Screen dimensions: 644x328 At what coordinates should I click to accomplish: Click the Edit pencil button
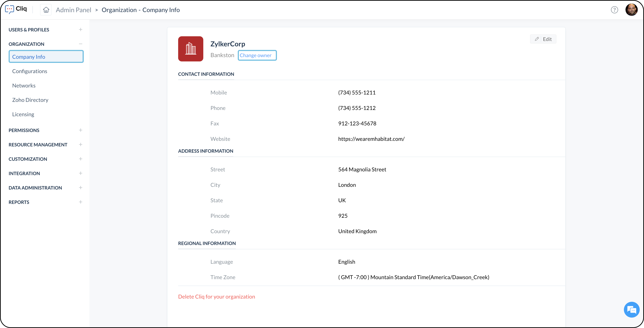coord(543,39)
